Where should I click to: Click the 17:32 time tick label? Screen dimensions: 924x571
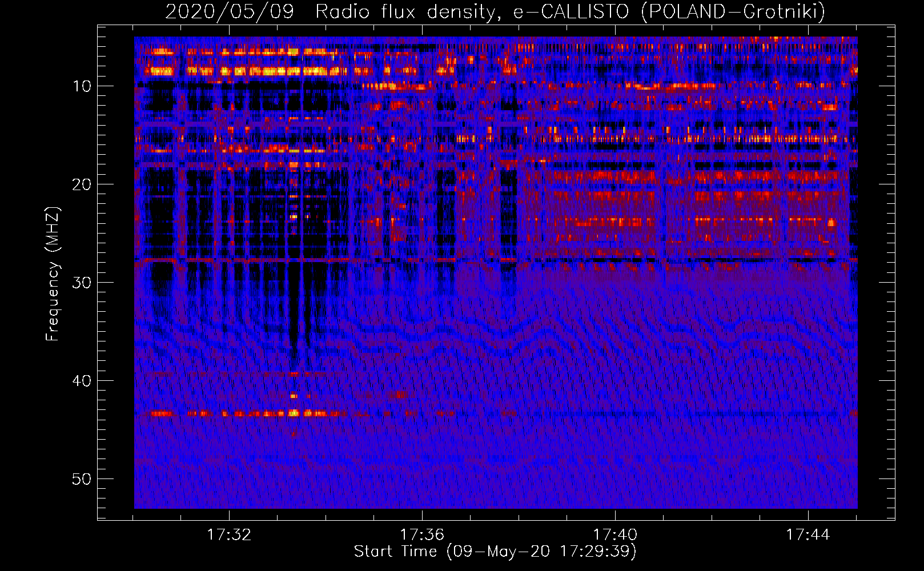(x=229, y=535)
